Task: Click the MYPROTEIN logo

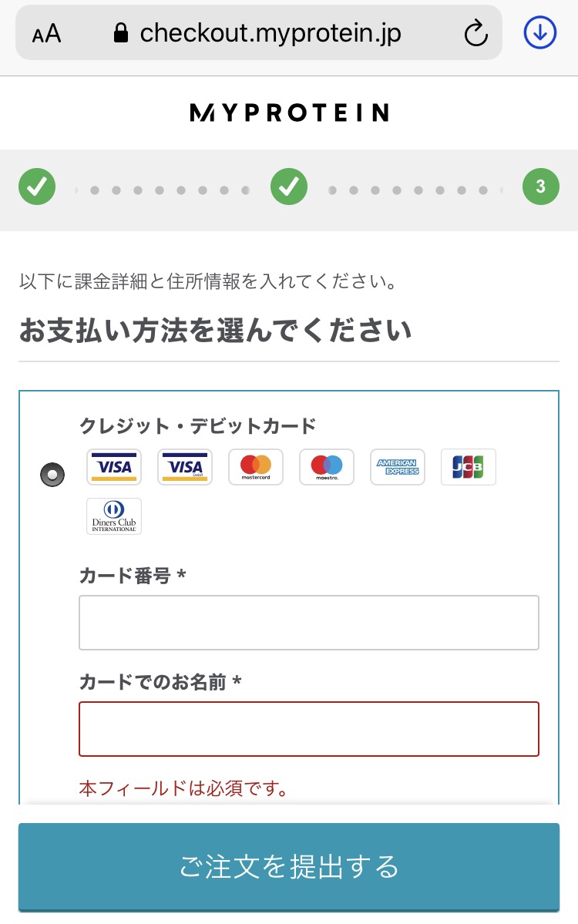Action: click(x=289, y=113)
